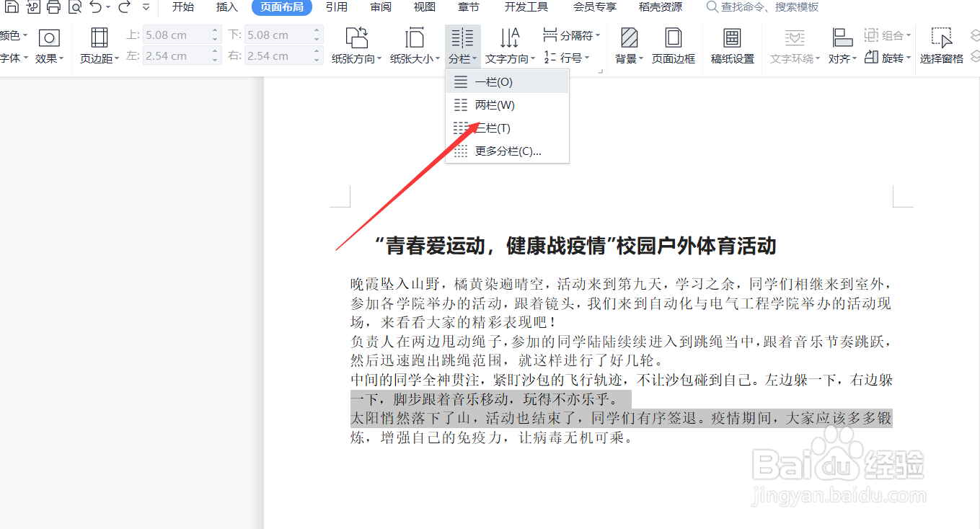Image resolution: width=980 pixels, height=529 pixels.
Task: Click the command search box
Action: click(x=762, y=7)
